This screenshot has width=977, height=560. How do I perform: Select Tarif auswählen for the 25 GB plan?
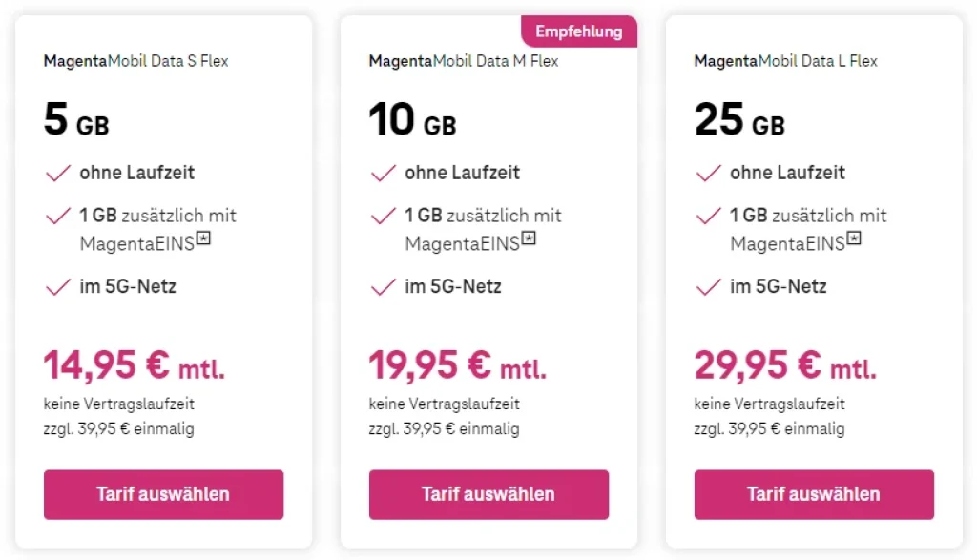(814, 494)
